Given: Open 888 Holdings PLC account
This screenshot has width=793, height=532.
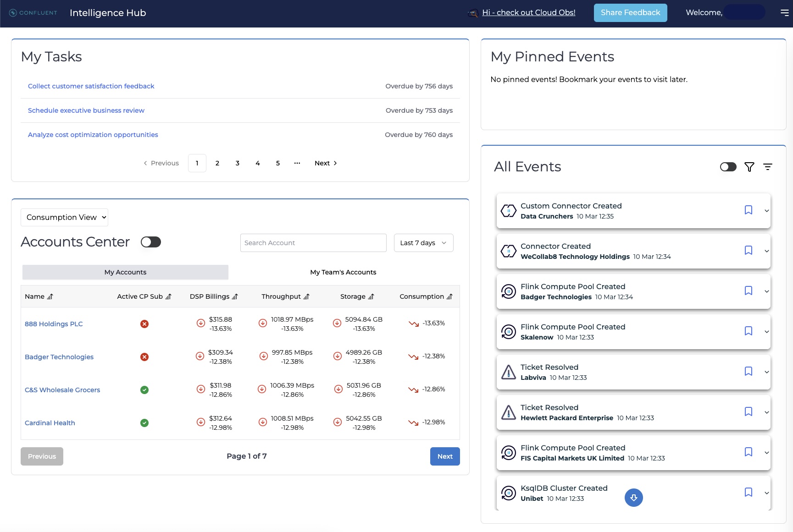Looking at the screenshot, I should coord(54,324).
